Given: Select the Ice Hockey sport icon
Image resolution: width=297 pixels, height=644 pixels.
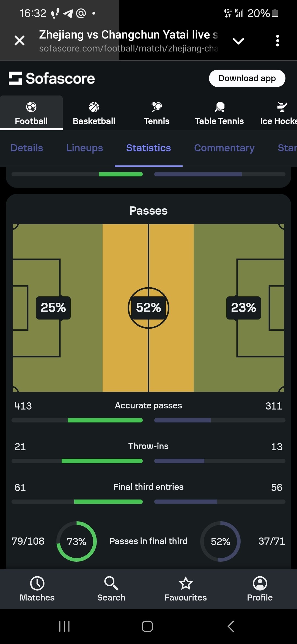Looking at the screenshot, I should click(x=282, y=107).
